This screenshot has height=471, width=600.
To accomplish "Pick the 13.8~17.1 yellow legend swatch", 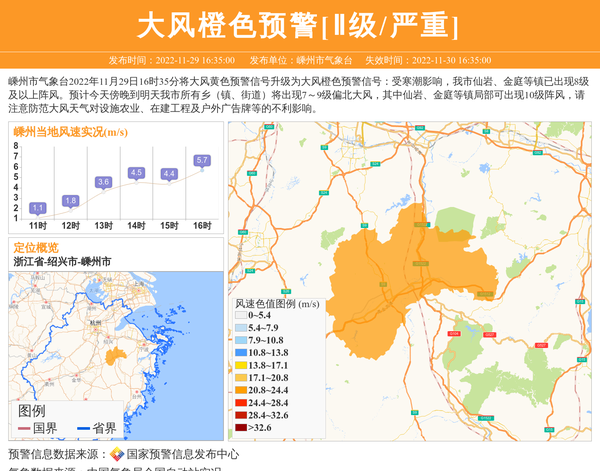I will tap(241, 366).
